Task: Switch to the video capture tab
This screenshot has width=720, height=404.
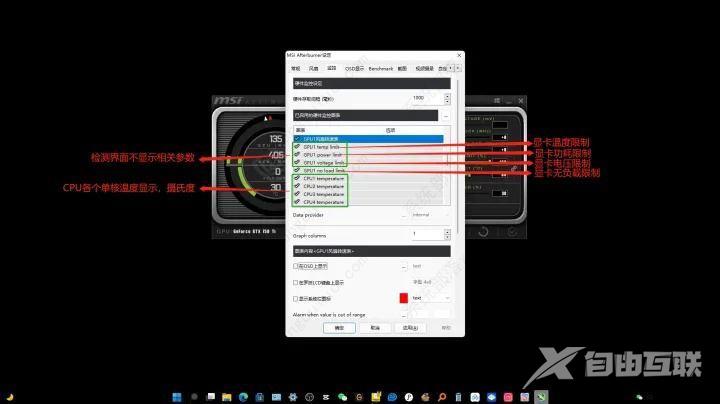Action: [x=425, y=68]
